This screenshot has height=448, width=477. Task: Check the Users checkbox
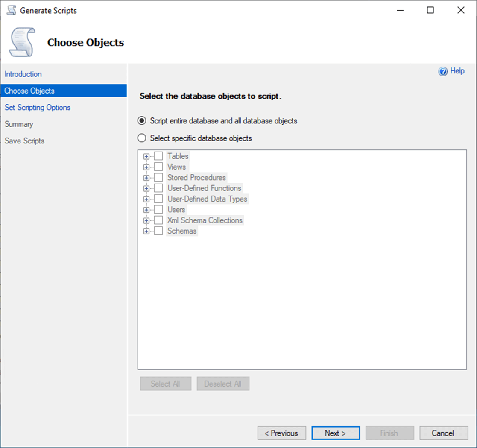click(x=158, y=209)
